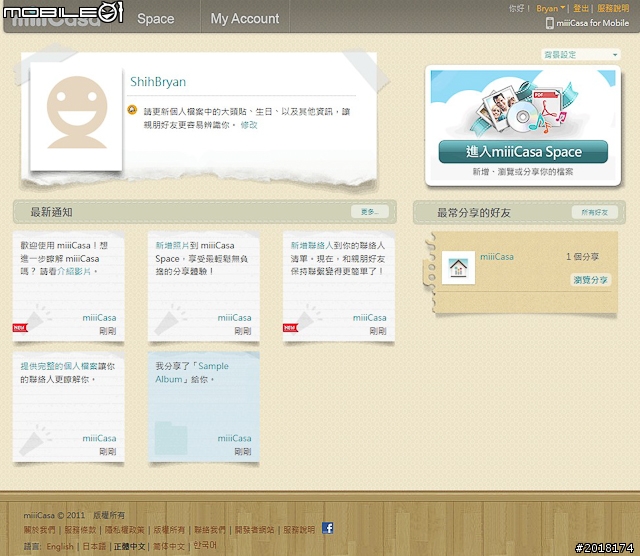
Task: Click miiiCasa friend name in 最常分享的好友
Action: pos(496,257)
